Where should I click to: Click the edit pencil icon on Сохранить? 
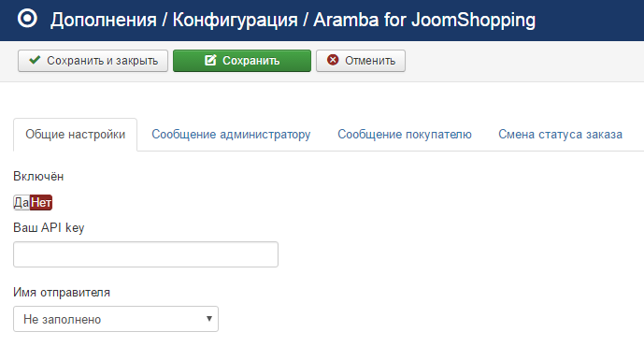point(210,60)
